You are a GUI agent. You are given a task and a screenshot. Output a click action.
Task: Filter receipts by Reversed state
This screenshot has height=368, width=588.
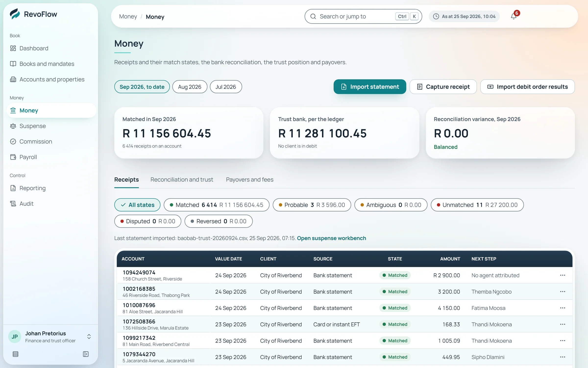(219, 221)
